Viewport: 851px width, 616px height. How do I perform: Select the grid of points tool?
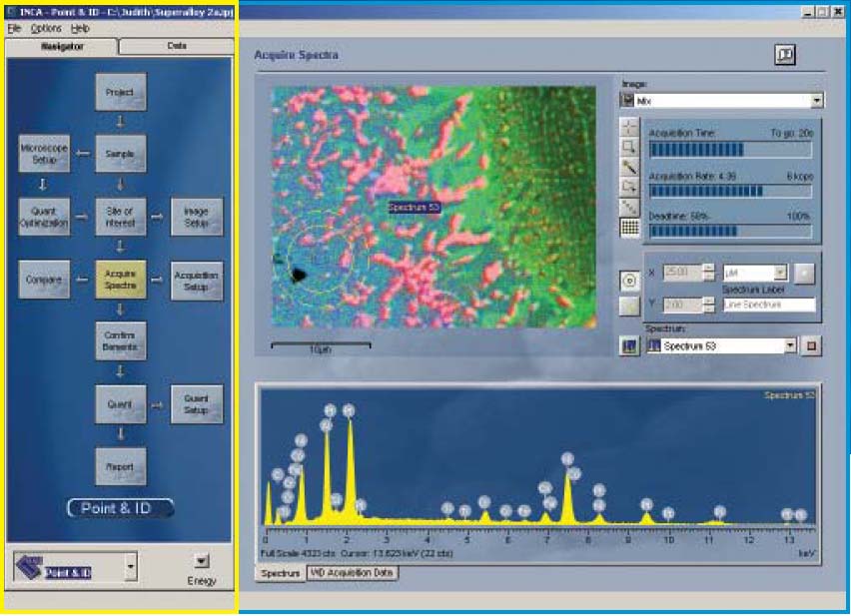pos(629,228)
